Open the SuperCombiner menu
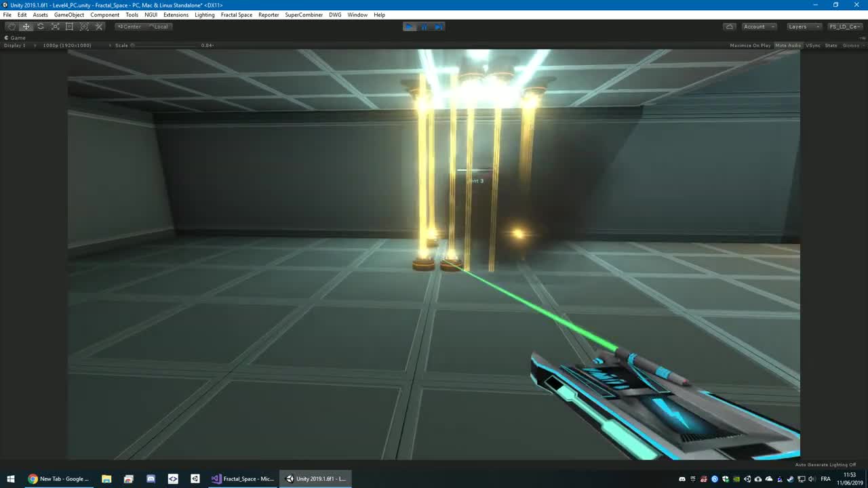 click(x=304, y=15)
